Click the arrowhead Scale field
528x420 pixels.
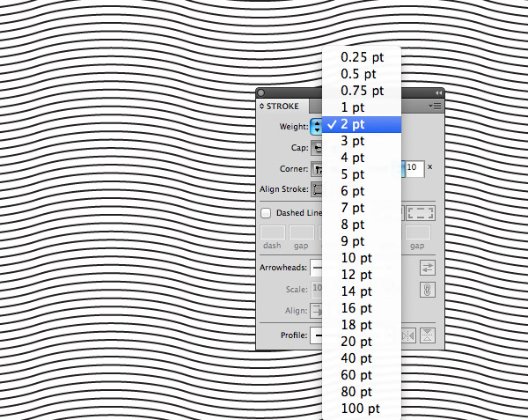tap(317, 290)
